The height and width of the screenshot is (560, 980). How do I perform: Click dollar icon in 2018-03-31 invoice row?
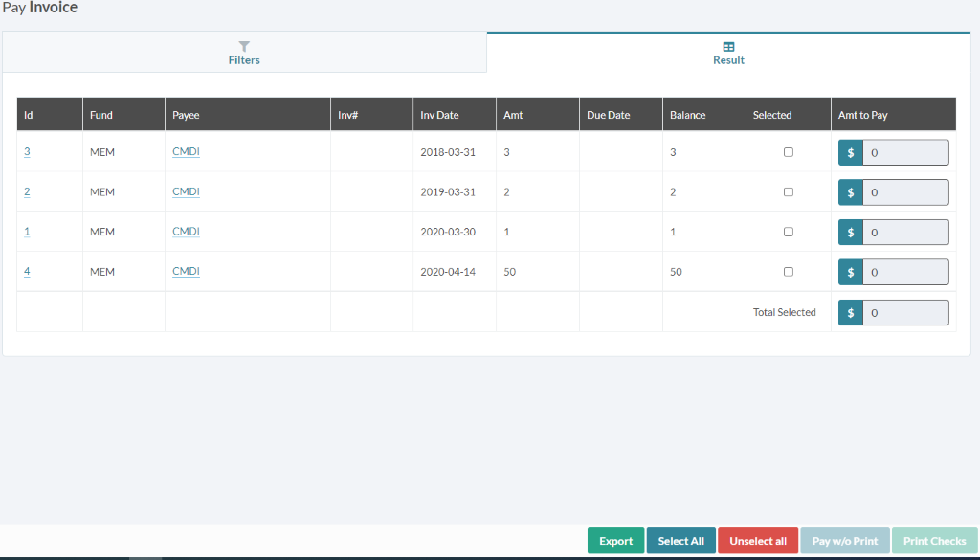(x=851, y=152)
